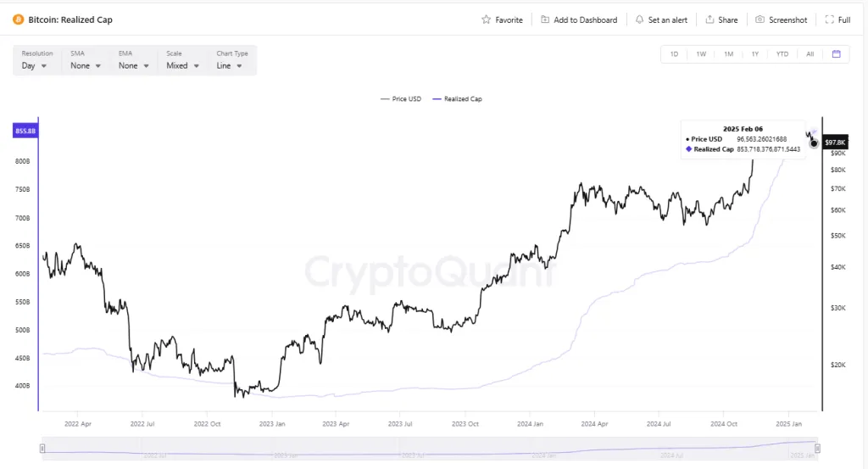Click the Full screen expand icon

[830, 20]
